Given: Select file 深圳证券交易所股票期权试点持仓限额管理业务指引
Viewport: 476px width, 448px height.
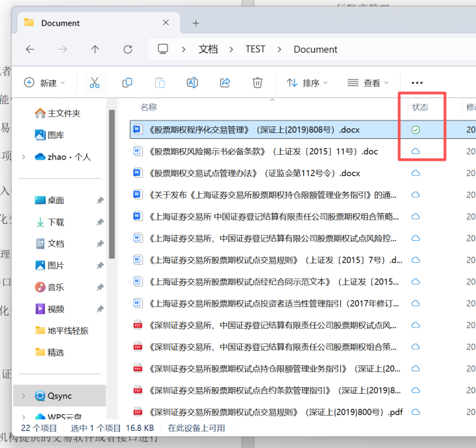Looking at the screenshot, I should 275,369.
